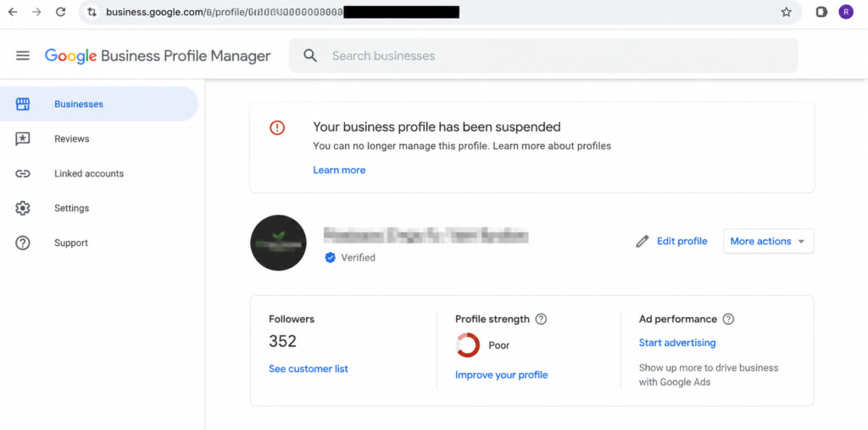Open site information icon in address bar

(x=92, y=12)
